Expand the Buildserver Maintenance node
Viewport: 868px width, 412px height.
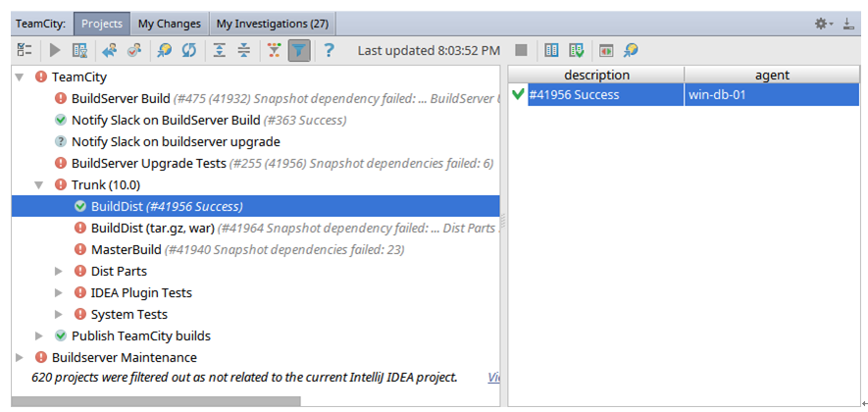[20, 357]
